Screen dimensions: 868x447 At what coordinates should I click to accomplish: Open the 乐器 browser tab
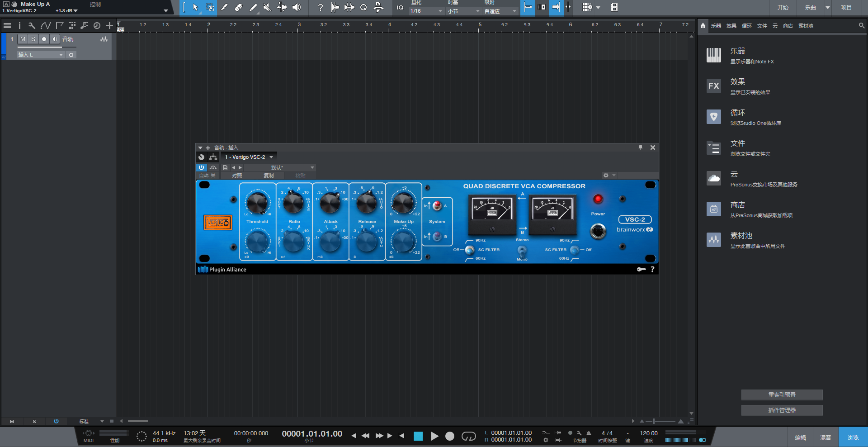(x=716, y=26)
